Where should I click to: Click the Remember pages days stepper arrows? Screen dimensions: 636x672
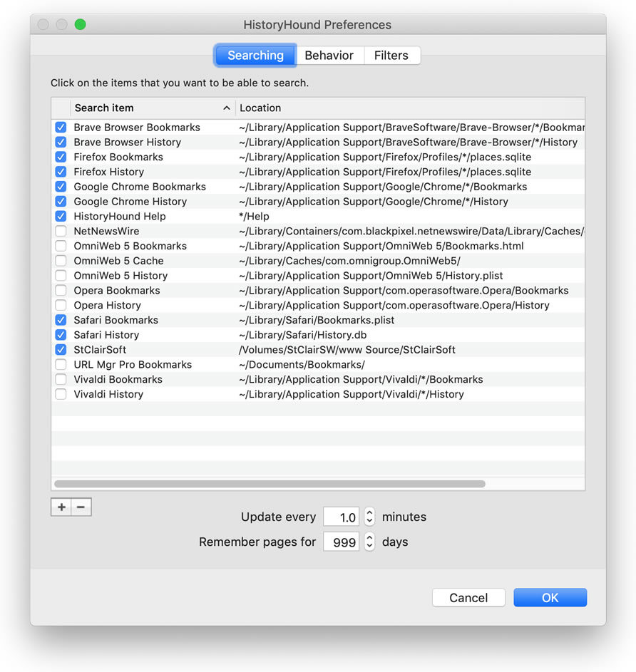[x=369, y=542]
